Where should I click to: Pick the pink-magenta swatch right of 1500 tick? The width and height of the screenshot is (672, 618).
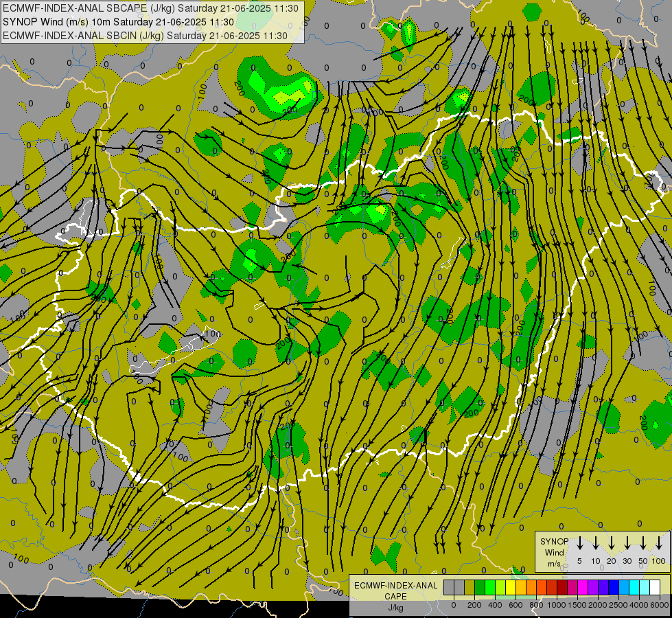tap(572, 587)
